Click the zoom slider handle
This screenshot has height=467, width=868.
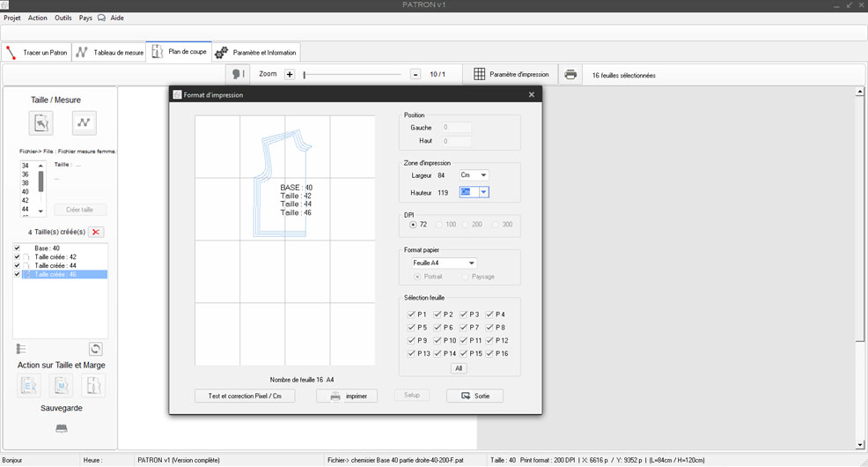coord(305,75)
